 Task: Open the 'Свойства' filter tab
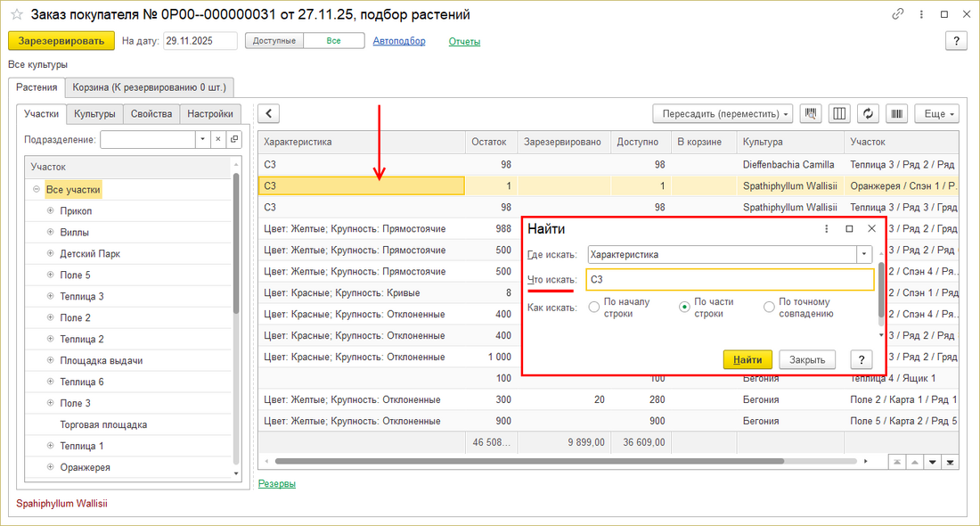click(151, 114)
